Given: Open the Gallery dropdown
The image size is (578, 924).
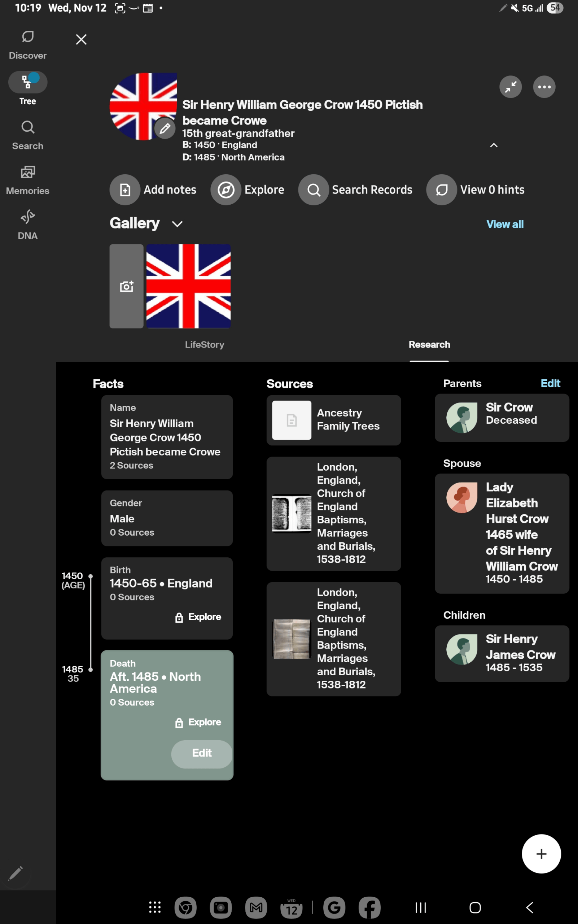Looking at the screenshot, I should [177, 224].
